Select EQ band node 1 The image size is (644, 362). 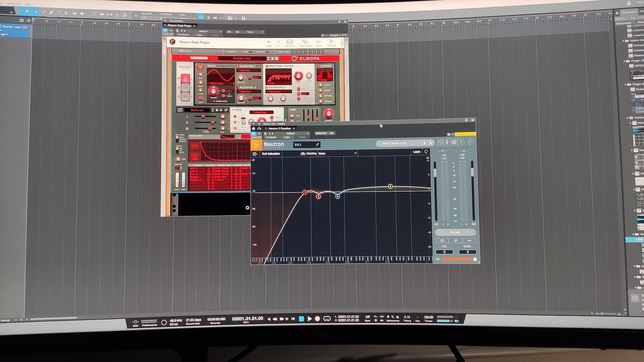(x=305, y=192)
